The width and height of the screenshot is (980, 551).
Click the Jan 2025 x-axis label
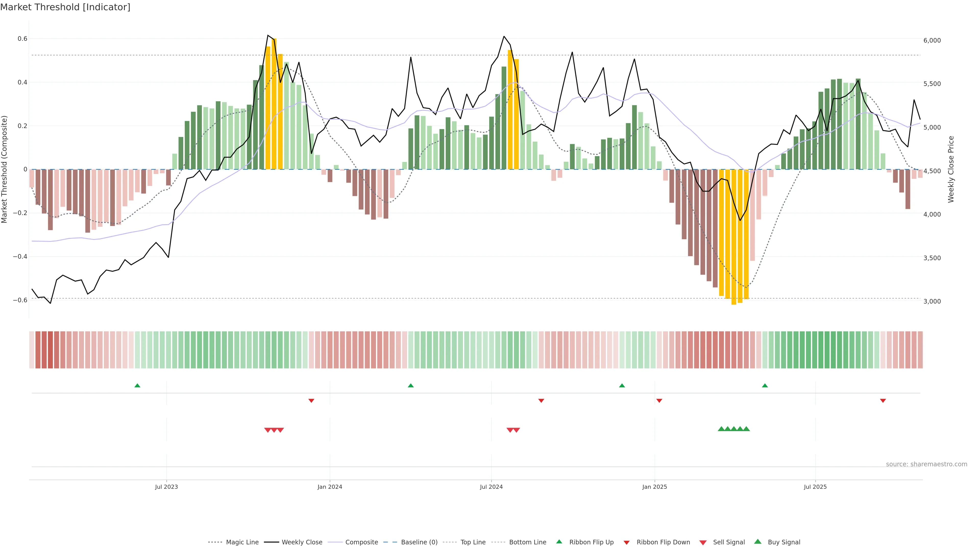pos(654,487)
